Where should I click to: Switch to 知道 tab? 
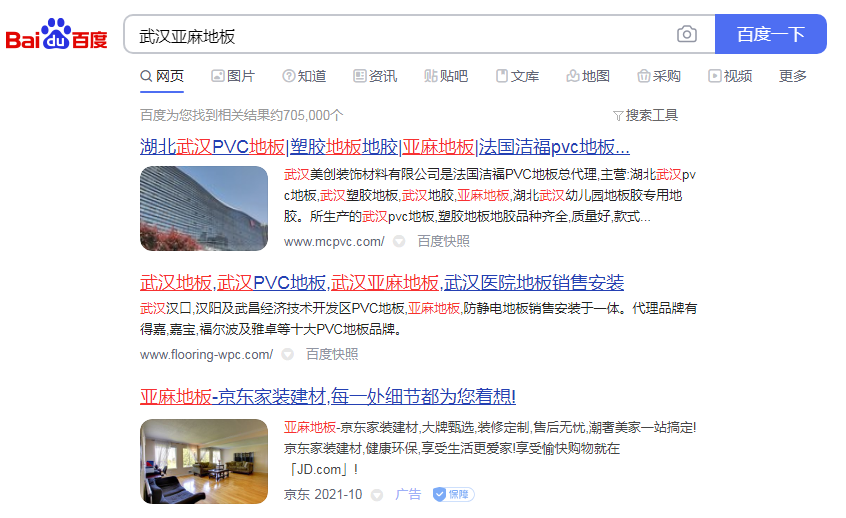[x=304, y=76]
